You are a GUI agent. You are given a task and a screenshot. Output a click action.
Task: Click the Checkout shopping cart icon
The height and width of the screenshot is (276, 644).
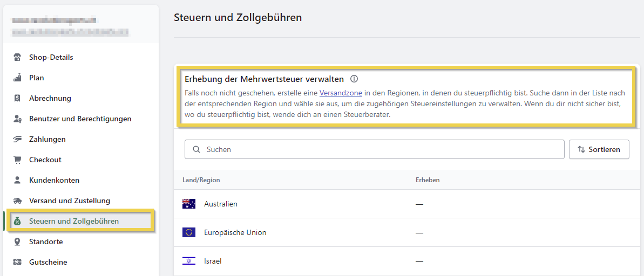(17, 160)
